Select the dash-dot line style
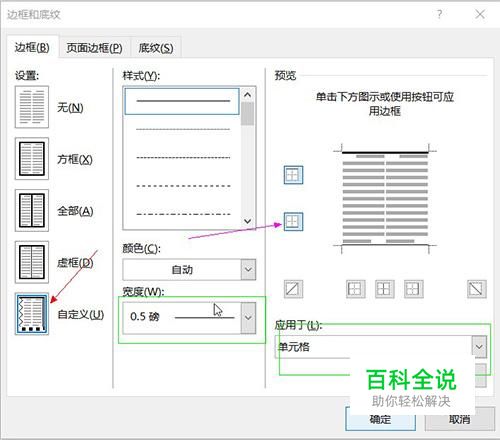Screen dimensions: 500x440 (183, 214)
